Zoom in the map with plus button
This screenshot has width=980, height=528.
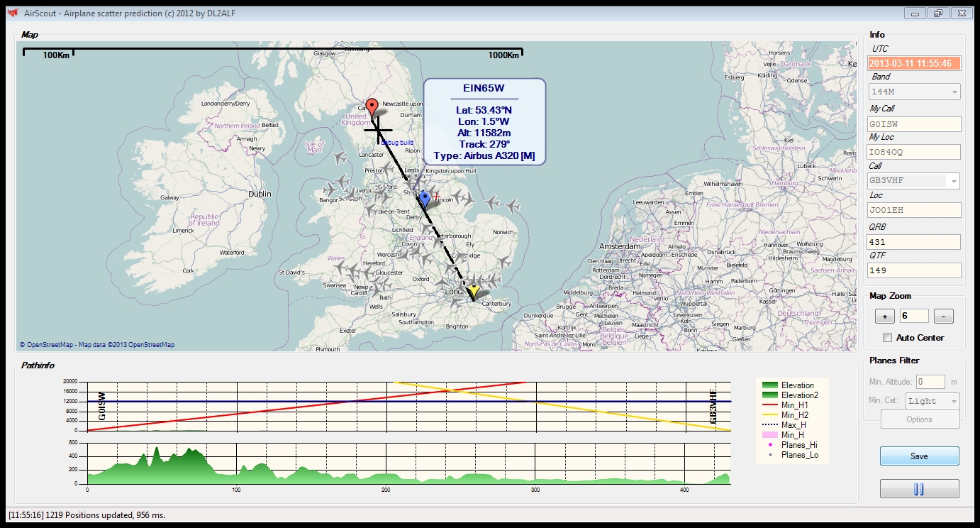click(884, 317)
